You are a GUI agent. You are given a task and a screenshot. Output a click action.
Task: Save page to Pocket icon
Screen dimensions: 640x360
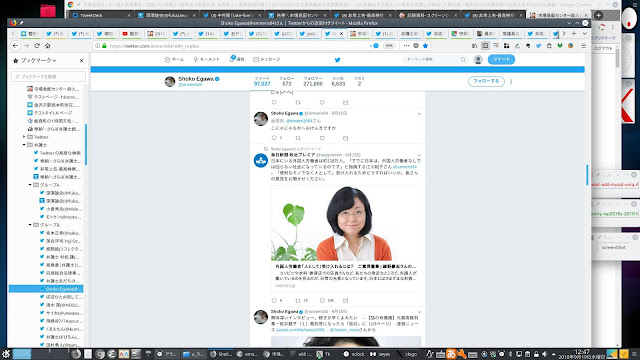point(416,46)
